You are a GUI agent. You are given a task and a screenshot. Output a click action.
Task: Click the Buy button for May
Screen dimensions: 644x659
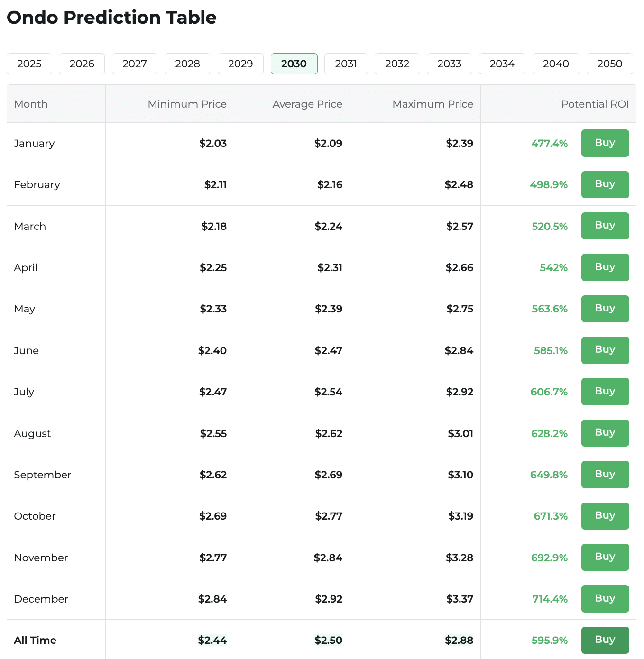pos(605,309)
